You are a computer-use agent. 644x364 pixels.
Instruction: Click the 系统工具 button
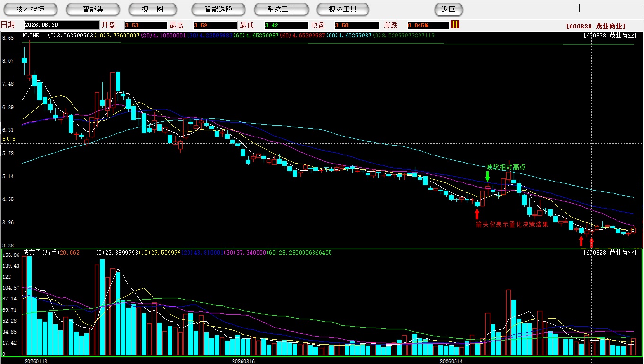point(281,9)
